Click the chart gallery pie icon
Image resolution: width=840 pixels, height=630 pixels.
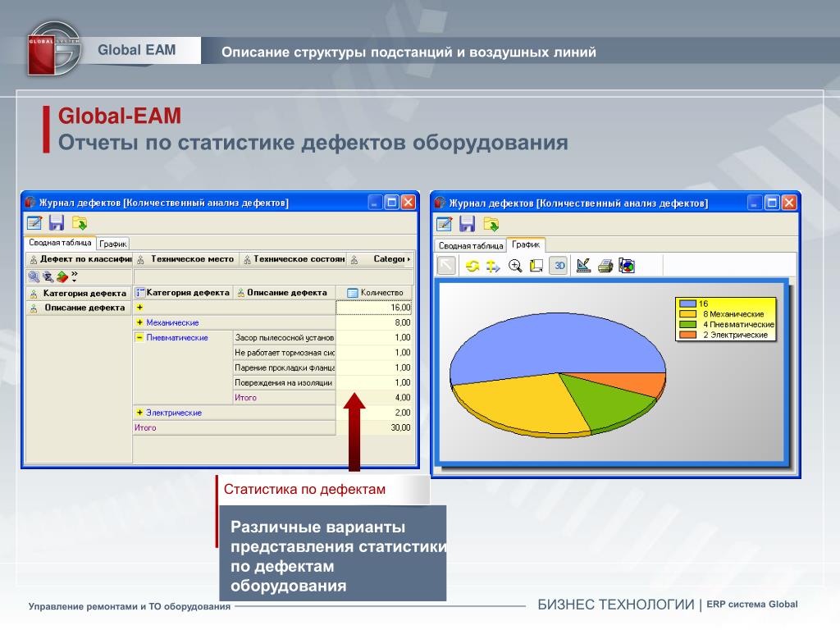click(x=627, y=266)
